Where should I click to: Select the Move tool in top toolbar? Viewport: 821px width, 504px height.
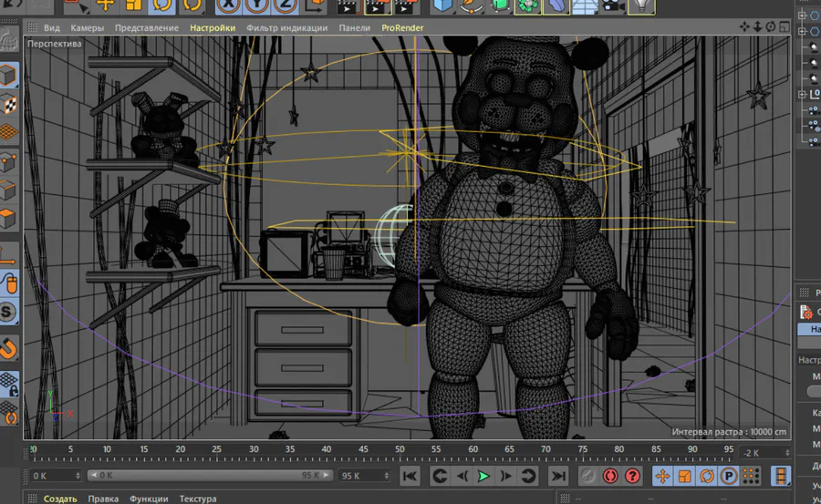click(105, 5)
